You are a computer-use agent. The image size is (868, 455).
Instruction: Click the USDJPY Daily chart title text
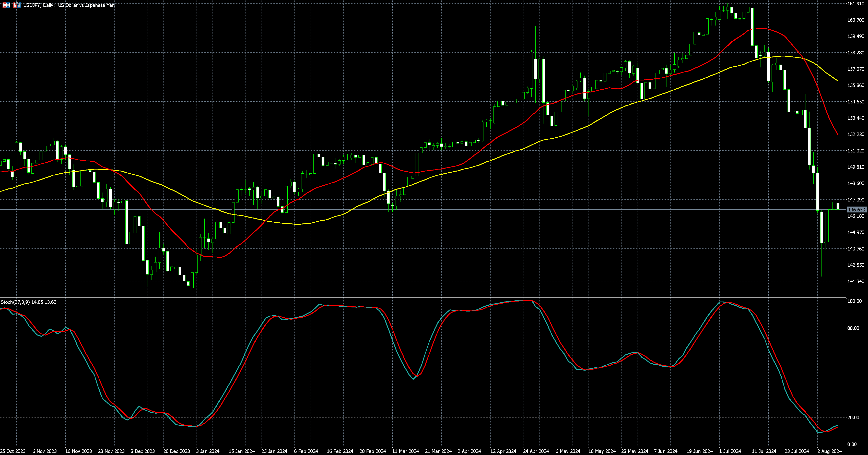69,5
